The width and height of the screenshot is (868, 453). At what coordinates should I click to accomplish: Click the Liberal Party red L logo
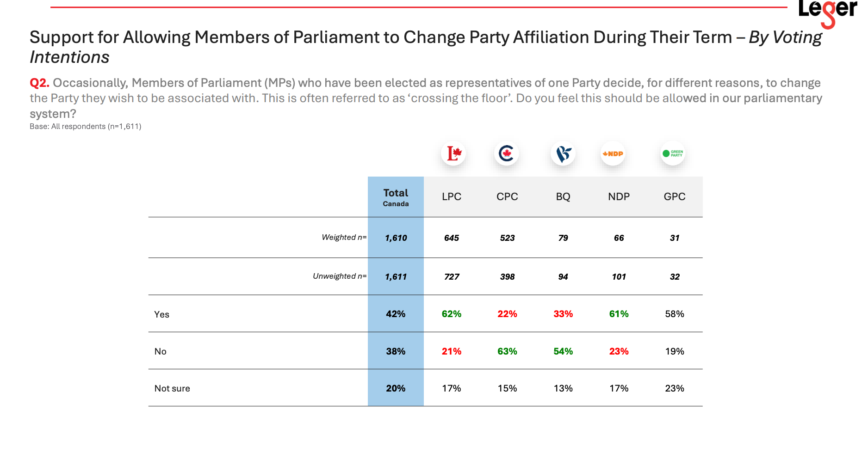(x=453, y=153)
